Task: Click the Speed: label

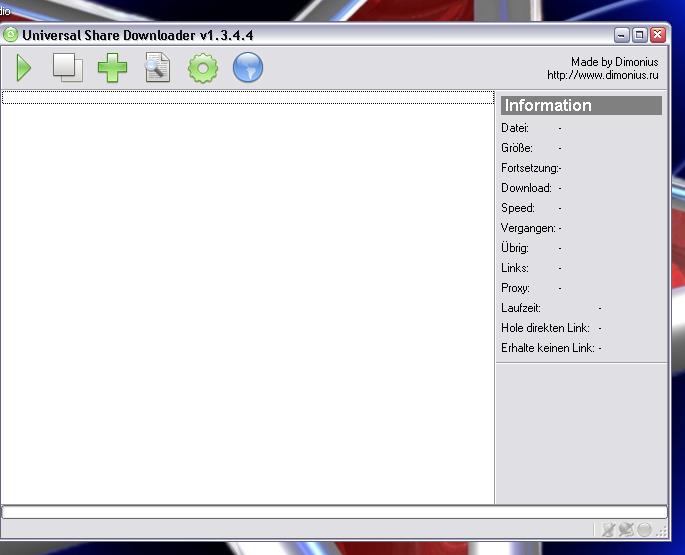Action: tap(518, 208)
